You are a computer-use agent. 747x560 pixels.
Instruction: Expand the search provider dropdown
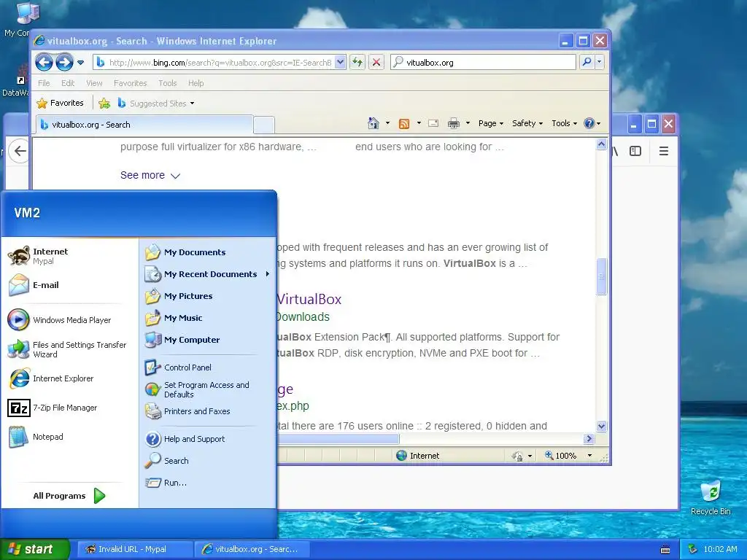tap(600, 62)
